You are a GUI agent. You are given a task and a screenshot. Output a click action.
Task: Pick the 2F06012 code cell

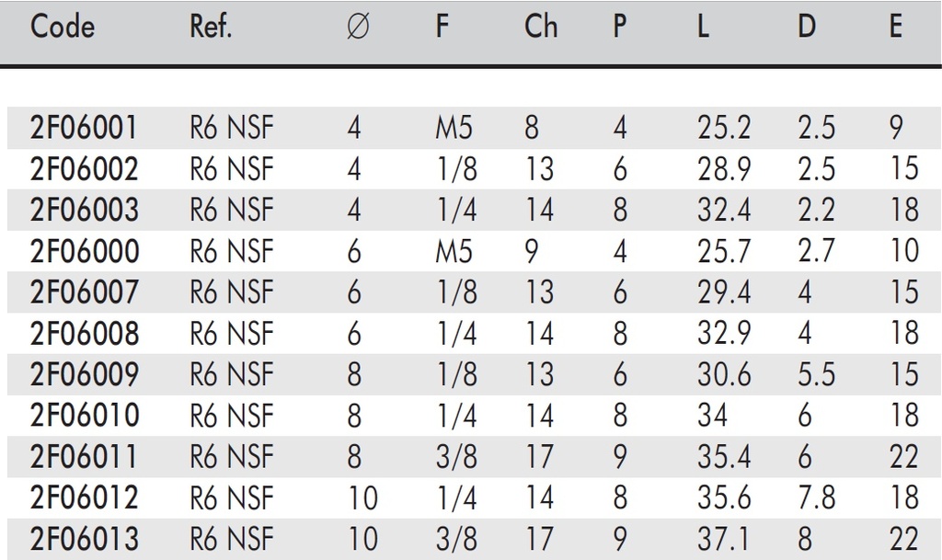[x=85, y=498]
